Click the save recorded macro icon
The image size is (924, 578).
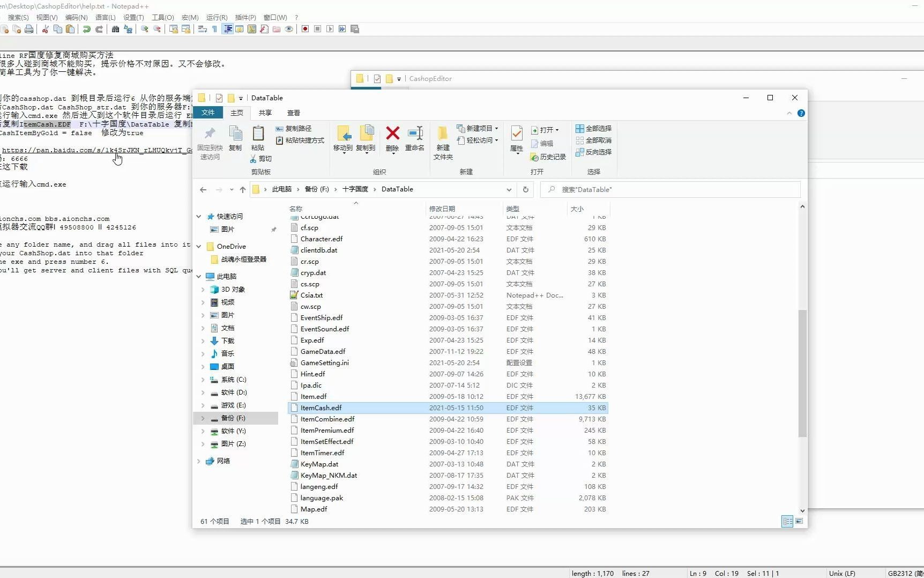pyautogui.click(x=354, y=29)
